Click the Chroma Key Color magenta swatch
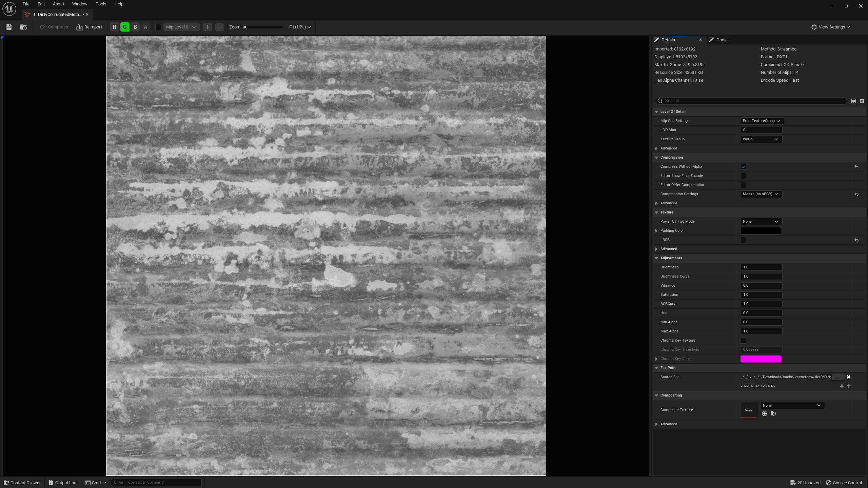The width and height of the screenshot is (868, 488). [761, 359]
